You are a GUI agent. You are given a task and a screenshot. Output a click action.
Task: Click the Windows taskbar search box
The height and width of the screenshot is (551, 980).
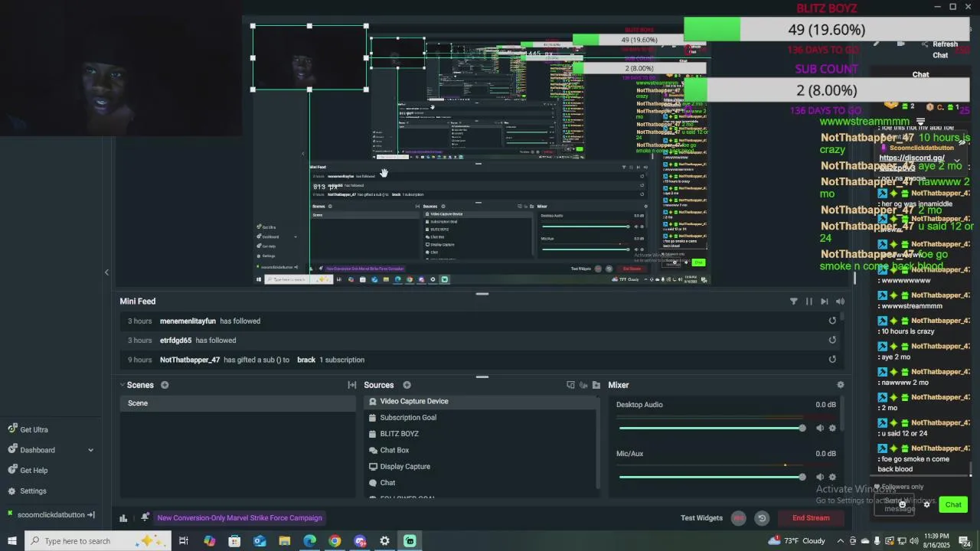click(x=97, y=541)
